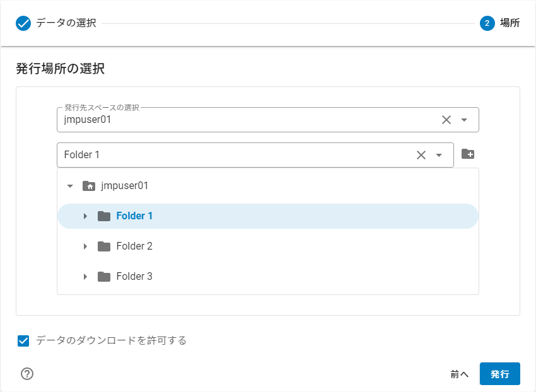The height and width of the screenshot is (392, 536).
Task: Click the create new folder icon
Action: (467, 153)
